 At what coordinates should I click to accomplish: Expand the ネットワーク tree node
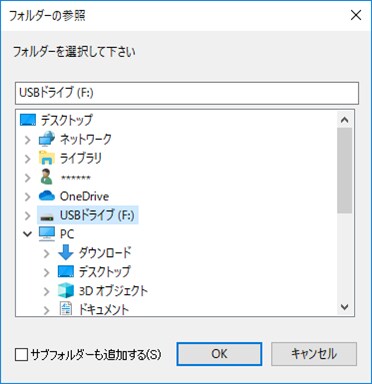[28, 140]
